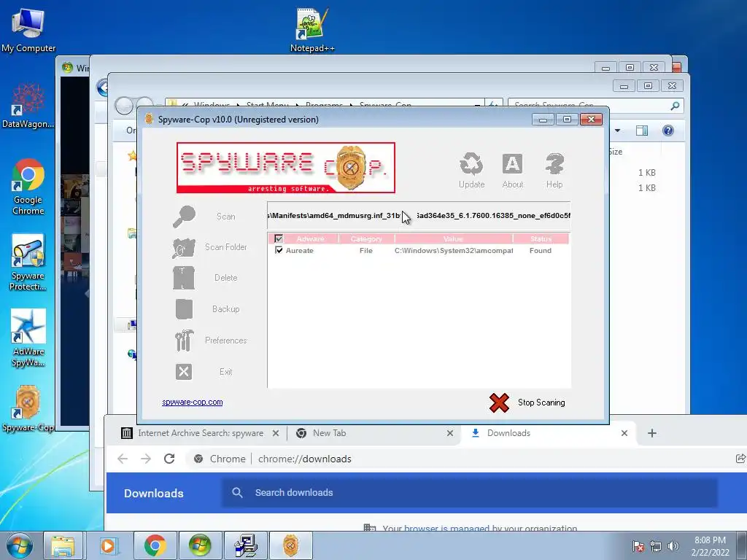747x560 pixels.
Task: Select the Aureate adware name
Action: click(x=300, y=251)
